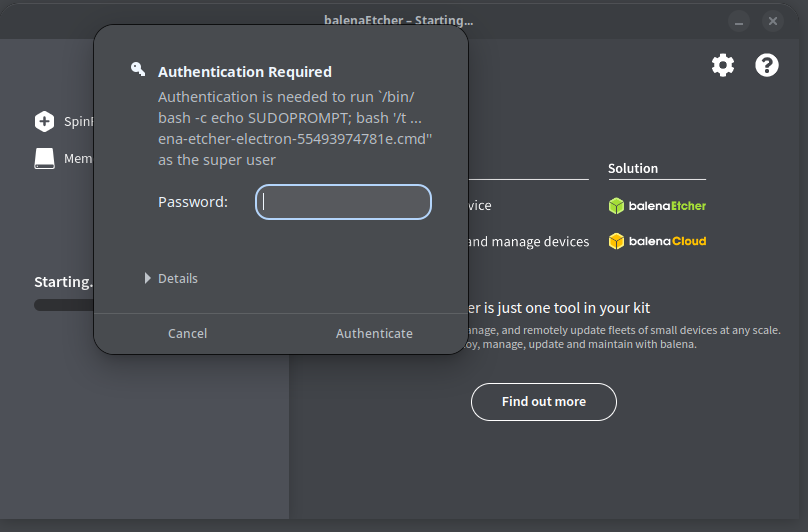Viewport: 808px width, 532px height.
Task: Click the Authenticate button
Action: point(374,334)
